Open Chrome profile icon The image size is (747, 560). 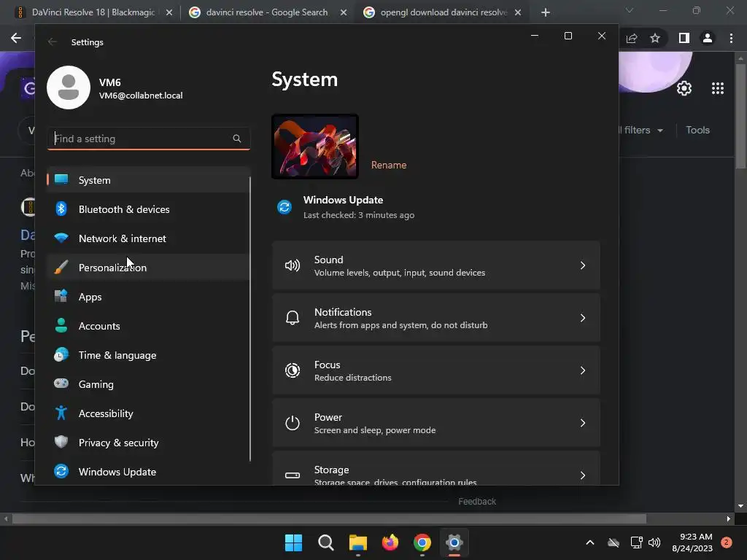coord(708,38)
